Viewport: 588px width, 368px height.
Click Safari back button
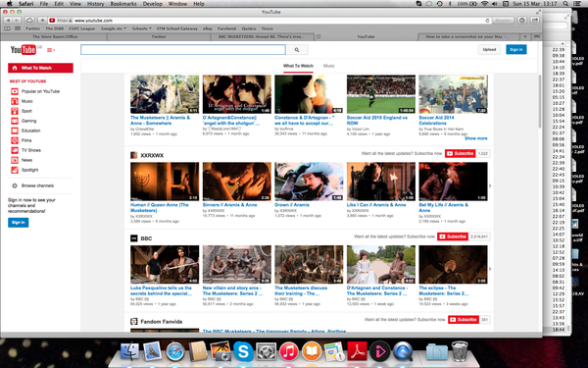point(8,21)
